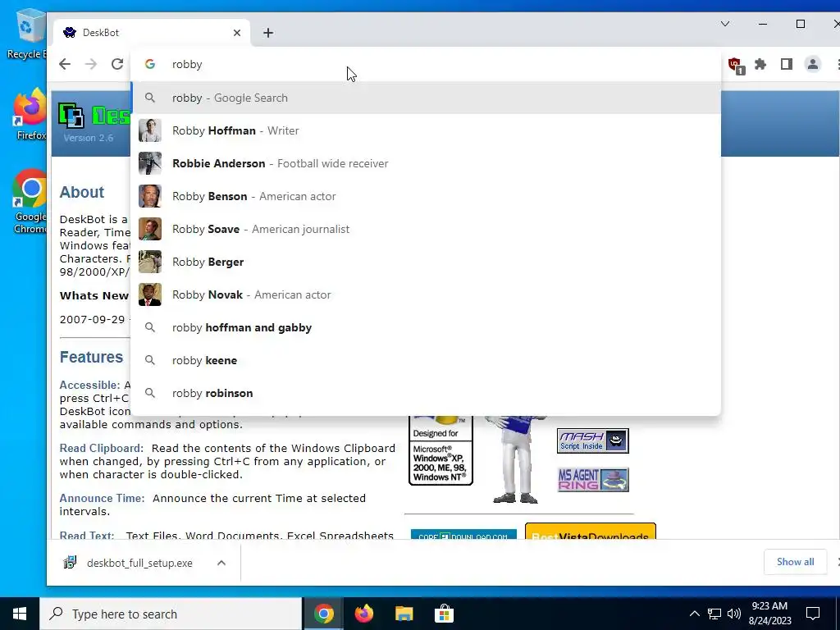Click Robby Hoffman's thumbnail photo
This screenshot has width=840, height=630.
pyautogui.click(x=150, y=130)
